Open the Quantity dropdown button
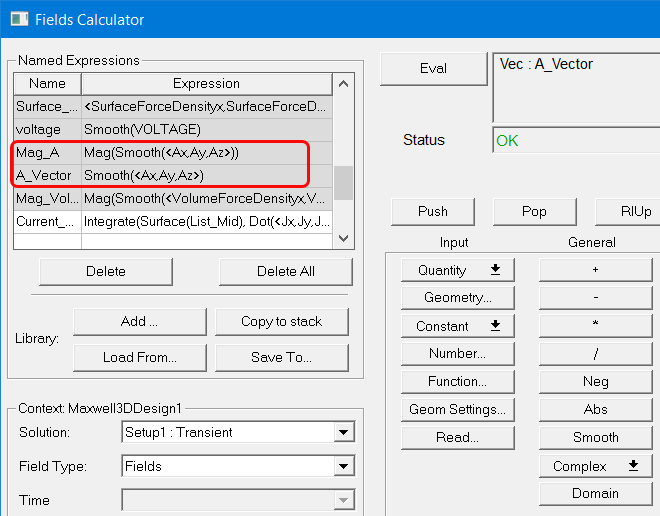The image size is (660, 516). [x=458, y=270]
